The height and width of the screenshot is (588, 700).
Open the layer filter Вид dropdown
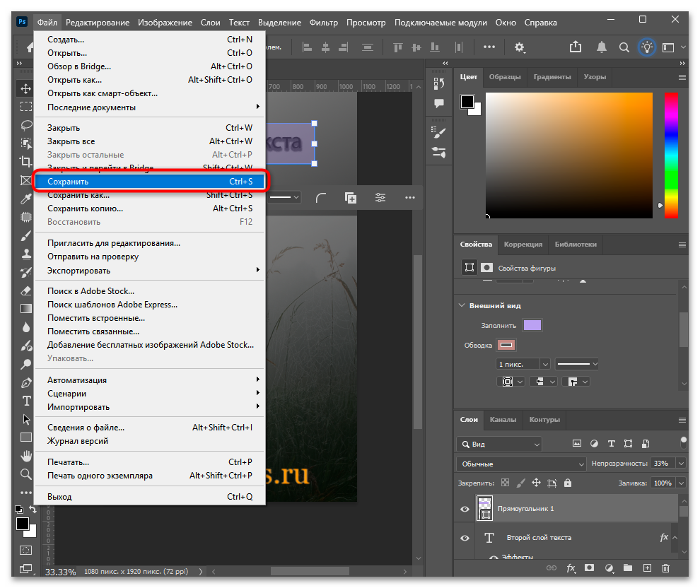tap(499, 445)
